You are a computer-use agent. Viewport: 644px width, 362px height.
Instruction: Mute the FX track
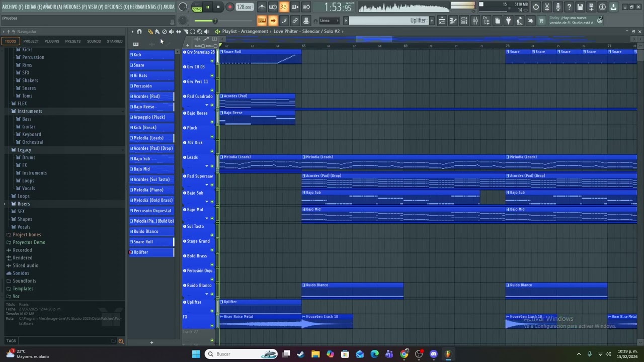coord(212,326)
